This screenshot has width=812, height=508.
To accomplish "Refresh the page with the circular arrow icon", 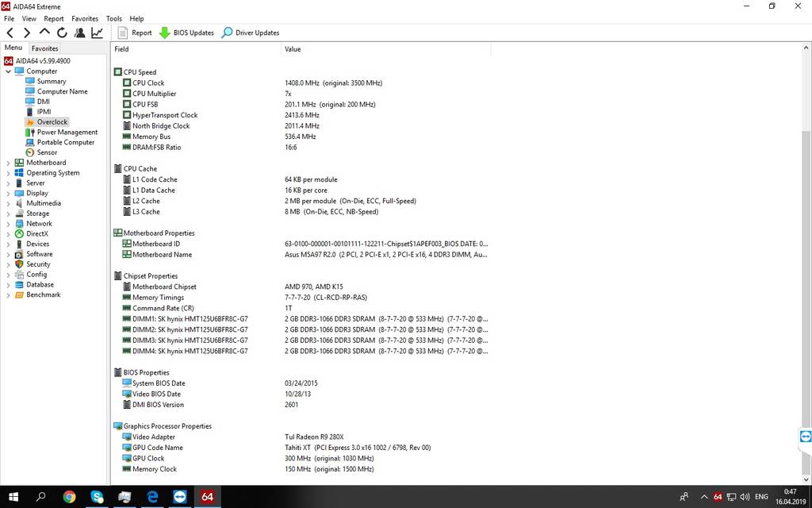I will pos(62,33).
